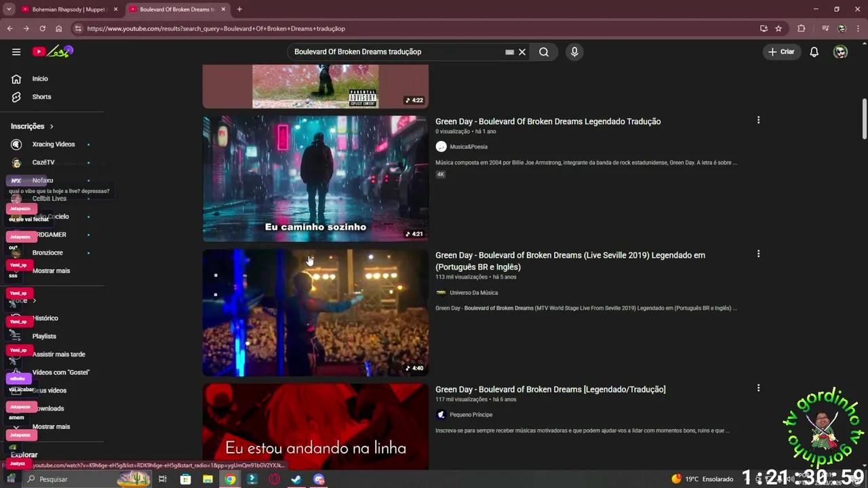The height and width of the screenshot is (488, 868).
Task: Close the Boulevard Of Broken Dreams tab
Action: [223, 9]
